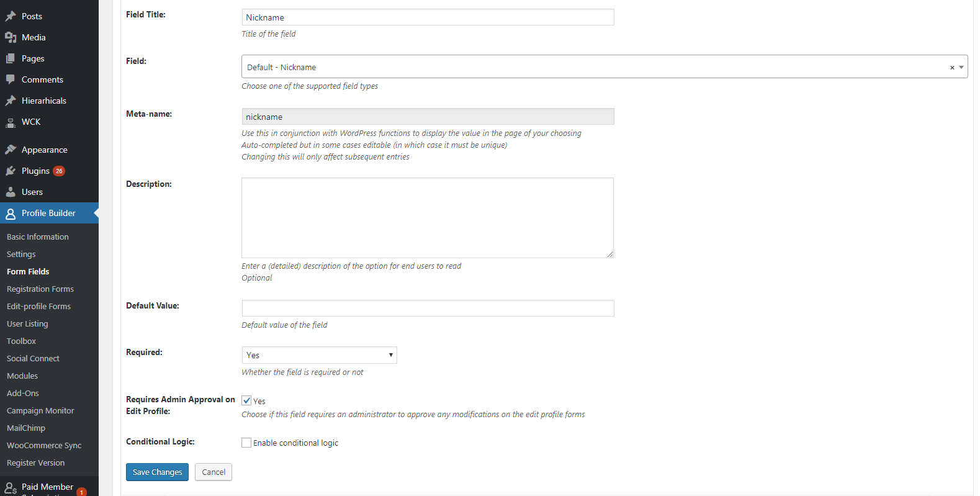
Task: Click the WCK icon in sidebar
Action: click(x=11, y=122)
